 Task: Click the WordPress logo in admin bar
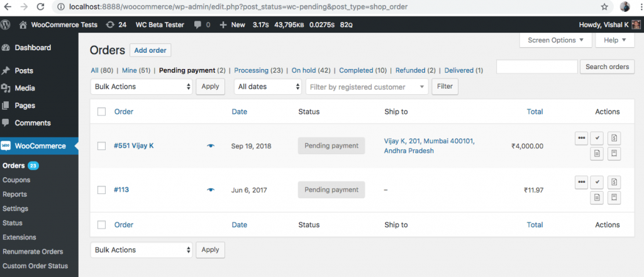tap(6, 25)
